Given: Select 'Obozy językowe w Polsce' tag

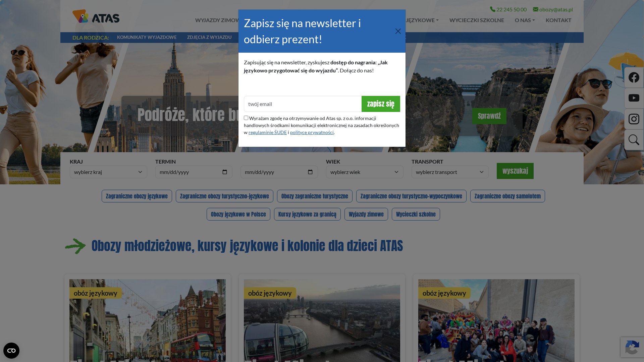Looking at the screenshot, I should [238, 214].
